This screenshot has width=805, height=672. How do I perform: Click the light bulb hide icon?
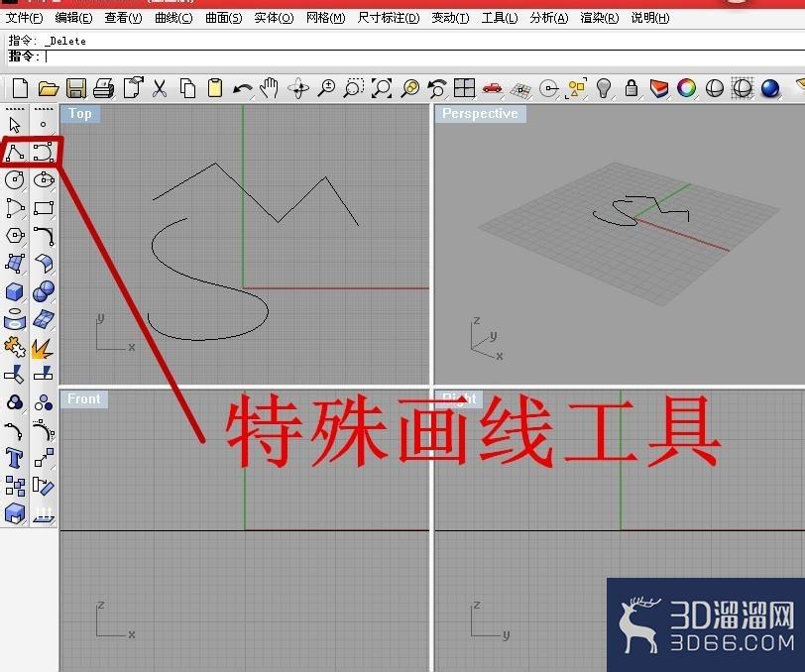[x=604, y=88]
